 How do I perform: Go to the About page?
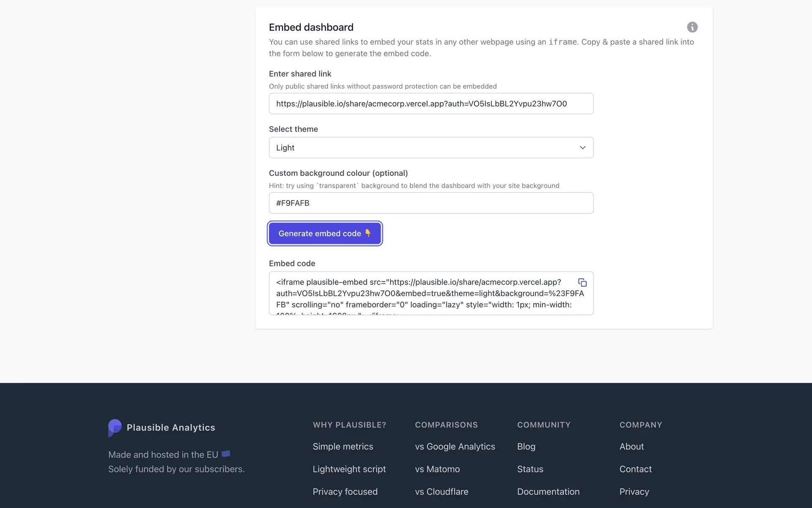click(631, 447)
